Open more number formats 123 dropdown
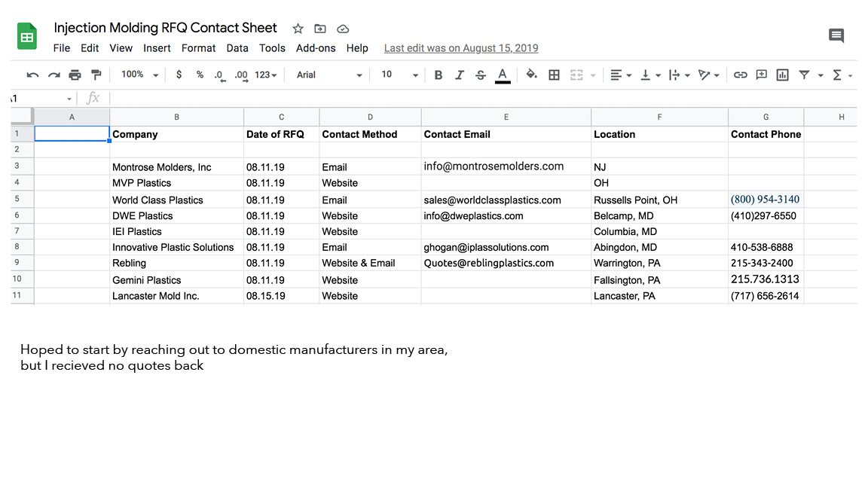The height and width of the screenshot is (488, 868). pos(266,75)
